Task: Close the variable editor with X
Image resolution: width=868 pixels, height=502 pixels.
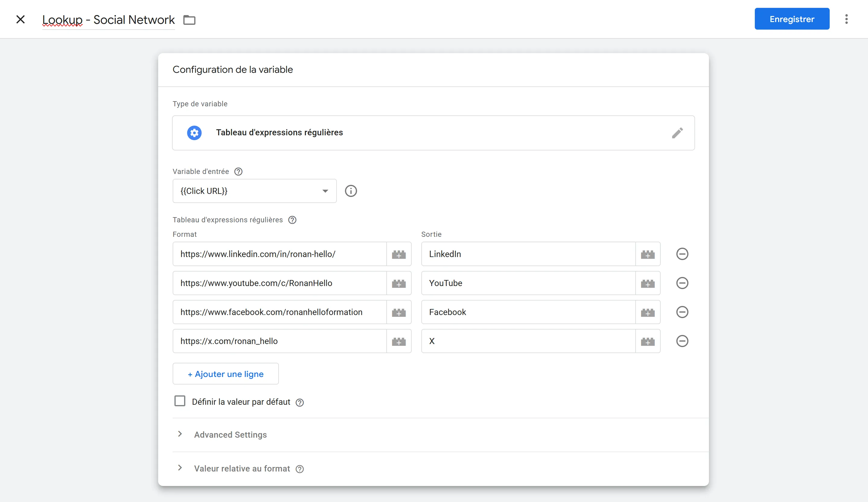Action: 21,19
